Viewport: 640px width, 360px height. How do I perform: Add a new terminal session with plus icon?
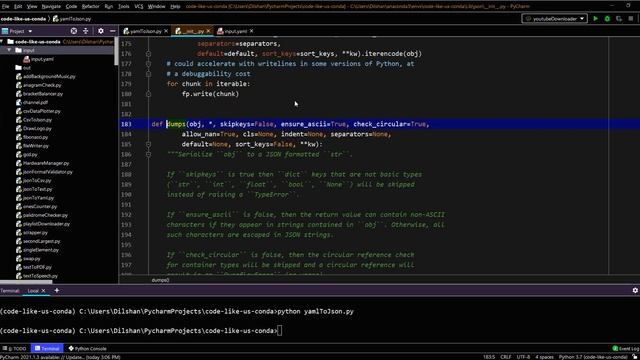57,290
